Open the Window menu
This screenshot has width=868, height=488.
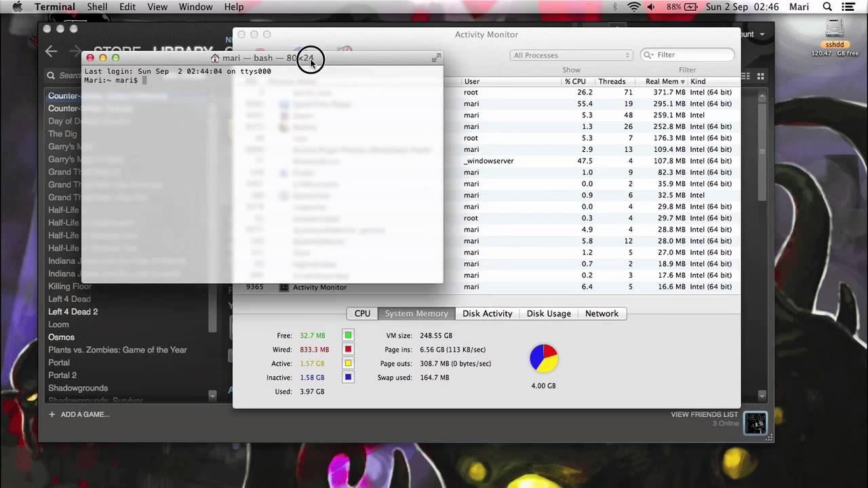195,7
